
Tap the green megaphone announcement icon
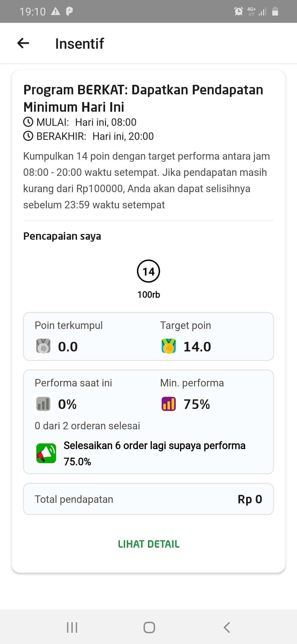46,454
